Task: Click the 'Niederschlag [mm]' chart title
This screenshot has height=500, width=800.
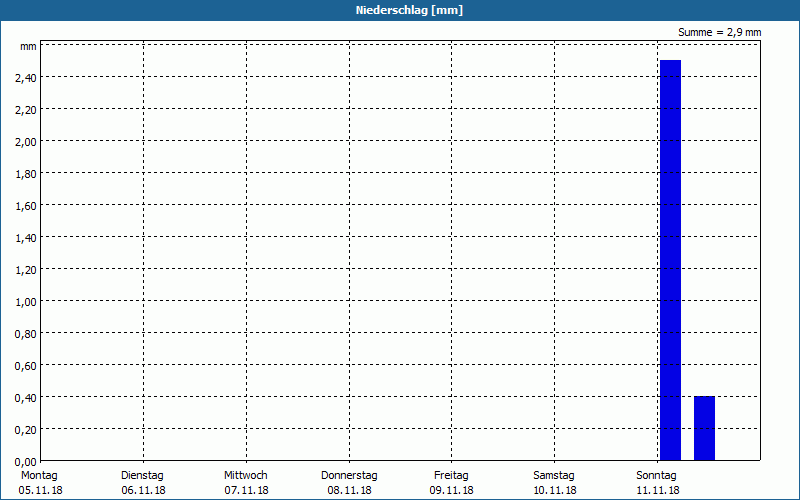Action: pos(409,10)
